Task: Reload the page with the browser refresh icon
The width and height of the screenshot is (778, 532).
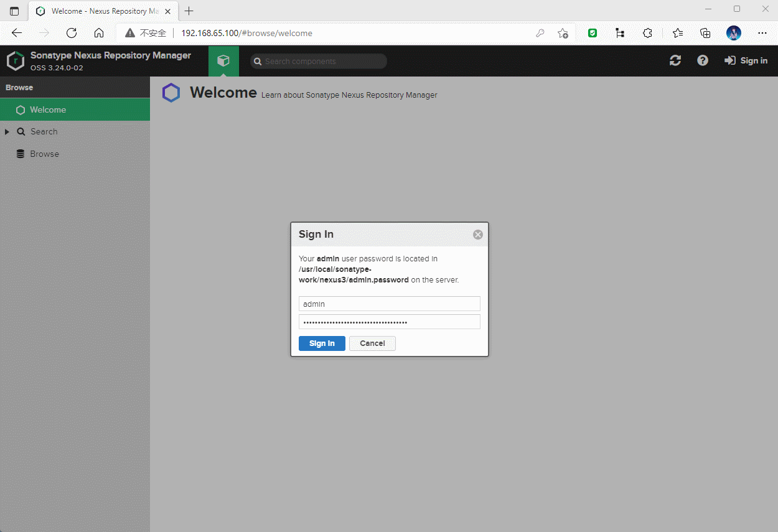Action: 72,33
